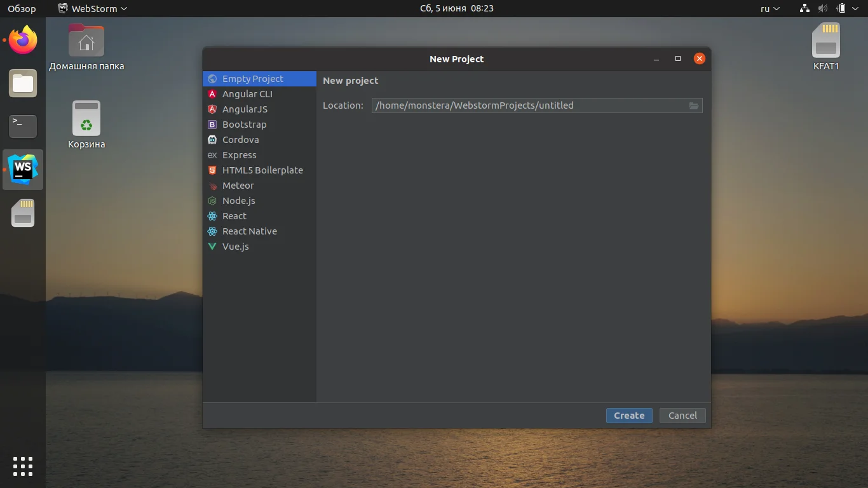Select the React project type
This screenshot has height=488, width=868.
pos(233,216)
